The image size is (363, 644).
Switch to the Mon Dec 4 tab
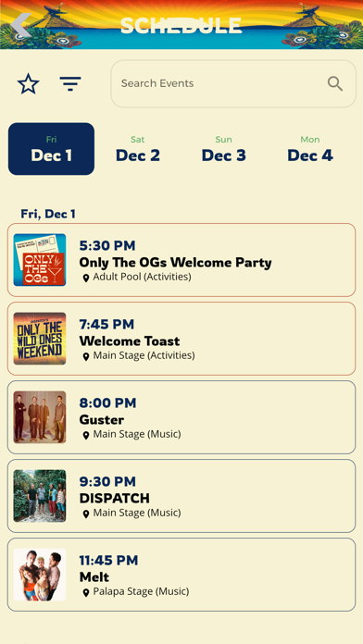pos(310,149)
